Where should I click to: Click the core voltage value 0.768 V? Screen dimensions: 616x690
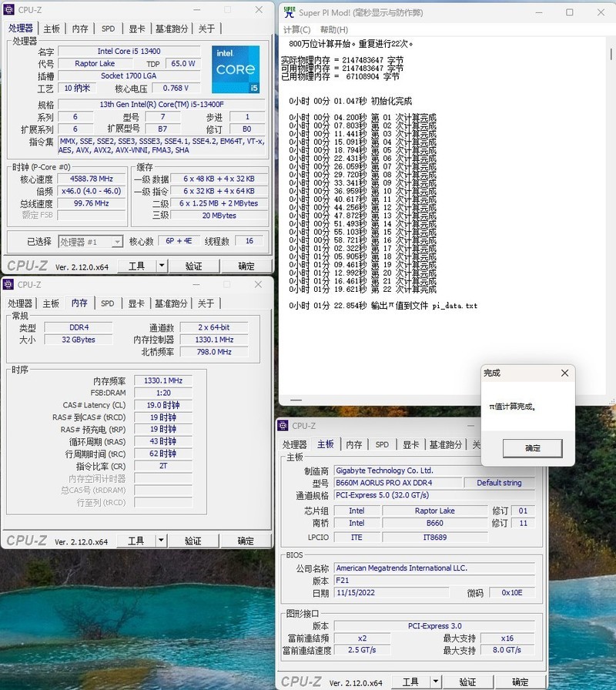pyautogui.click(x=176, y=88)
